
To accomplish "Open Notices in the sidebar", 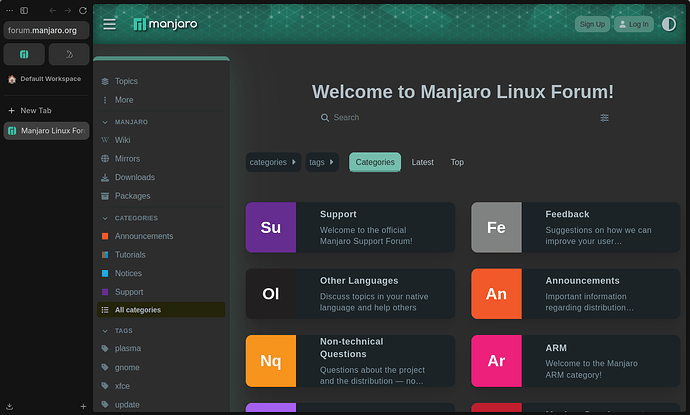I will click(128, 273).
